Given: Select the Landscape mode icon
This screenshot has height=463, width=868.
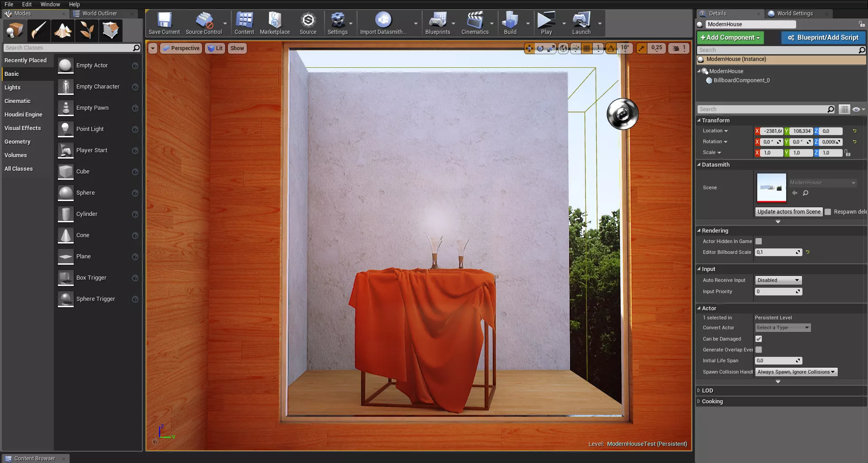Looking at the screenshot, I should (63, 31).
